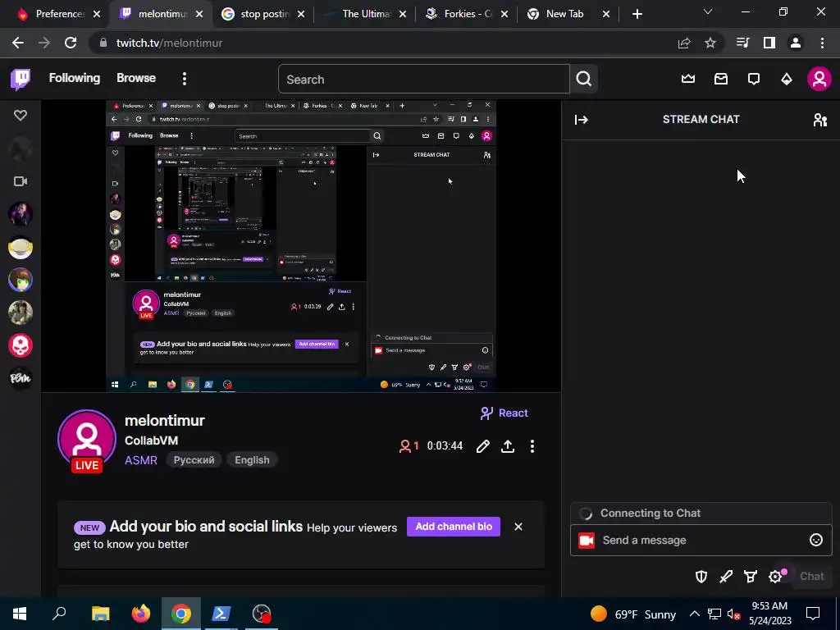Image resolution: width=840 pixels, height=630 pixels.
Task: Go to the Following page
Action: tap(75, 78)
